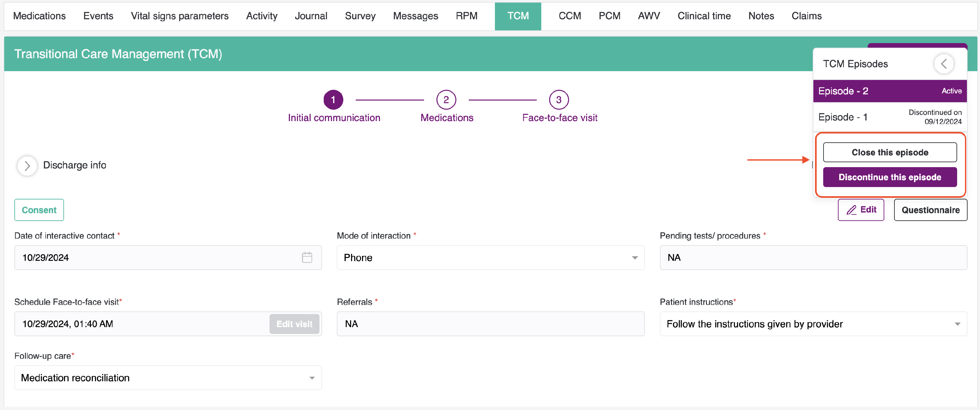Screen dimensions: 980x410
Task: Click the Edit visit button
Action: tap(294, 324)
